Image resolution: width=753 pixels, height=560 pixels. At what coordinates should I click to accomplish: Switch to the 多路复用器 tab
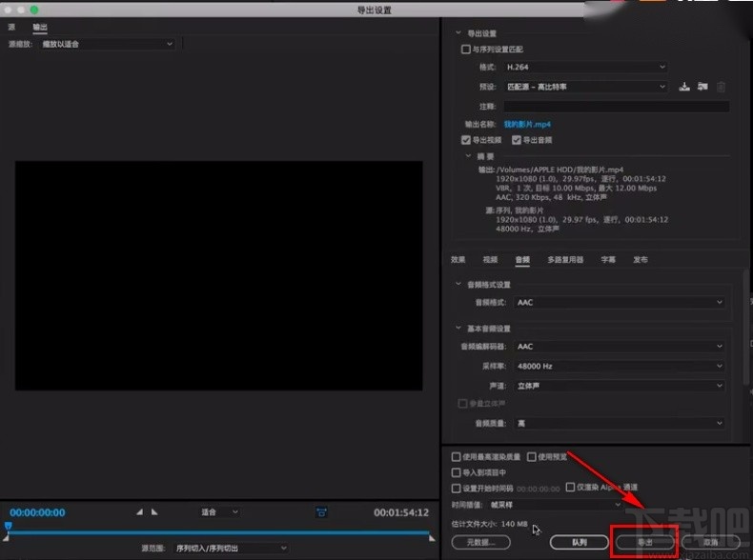[566, 259]
